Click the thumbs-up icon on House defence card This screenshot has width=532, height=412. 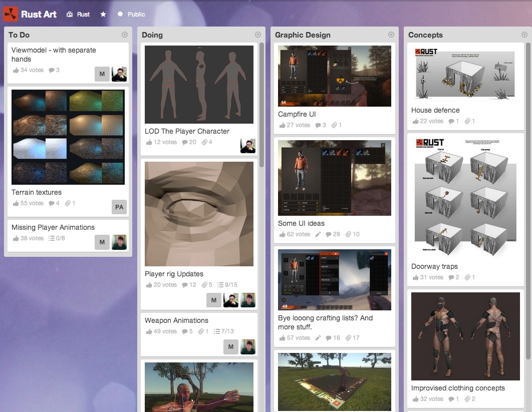click(x=416, y=121)
